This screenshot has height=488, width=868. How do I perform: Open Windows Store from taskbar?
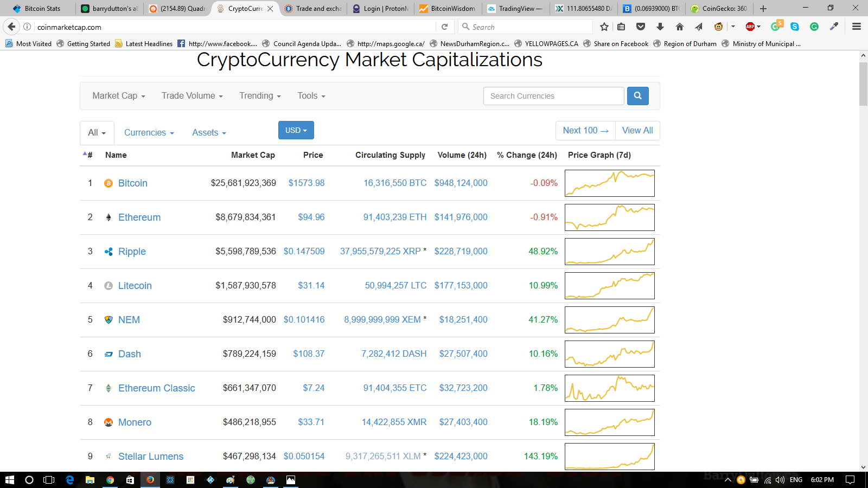click(130, 480)
